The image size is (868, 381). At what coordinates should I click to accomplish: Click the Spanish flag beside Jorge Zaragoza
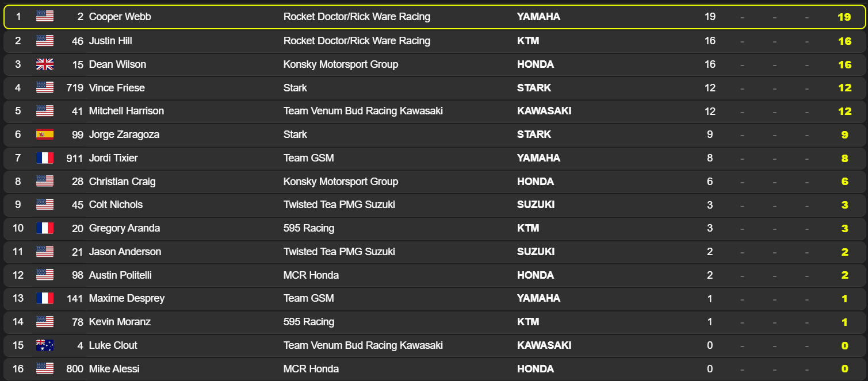tap(45, 134)
